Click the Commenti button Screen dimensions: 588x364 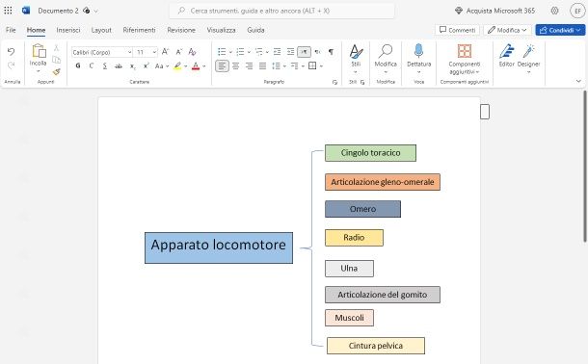pos(458,30)
